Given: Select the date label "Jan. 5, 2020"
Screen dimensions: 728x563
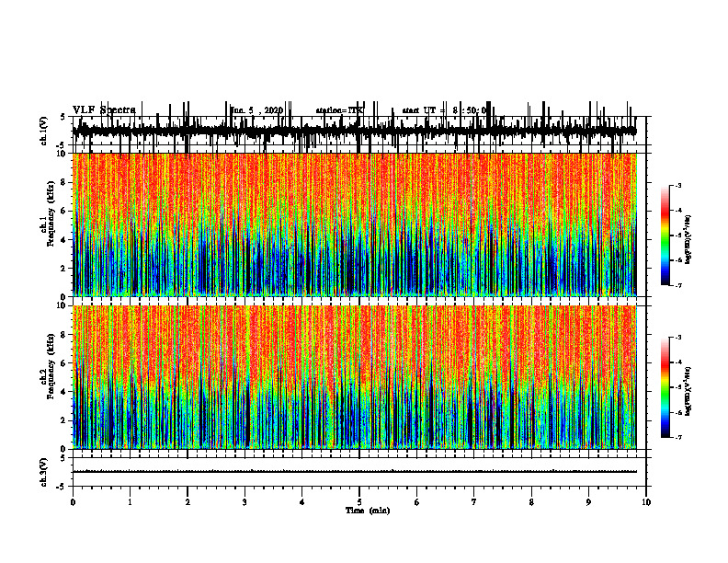Looking at the screenshot, I should pos(256,110).
